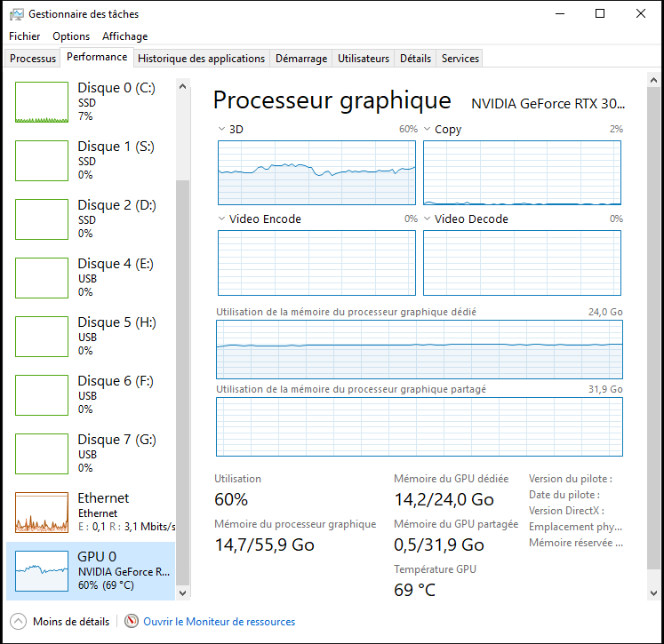This screenshot has width=664, height=644.
Task: Switch to the Démarrage tab
Action: 301,59
